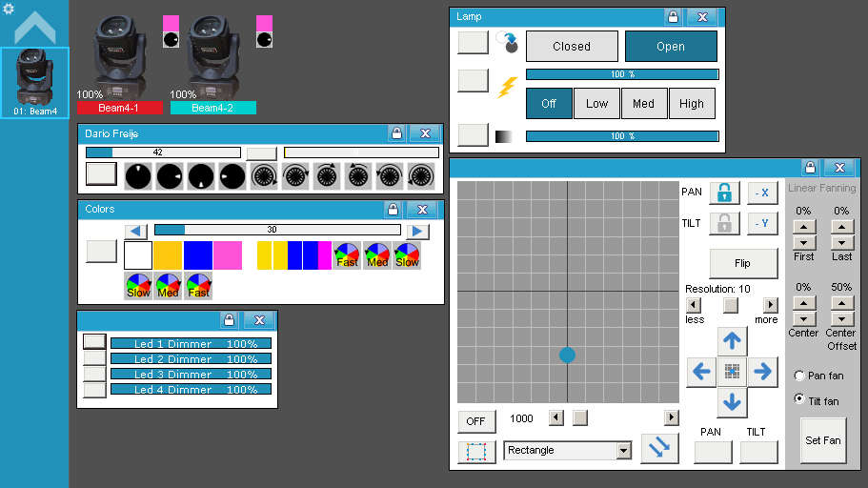Click the up chevron arrow in the sidebar

(x=35, y=28)
